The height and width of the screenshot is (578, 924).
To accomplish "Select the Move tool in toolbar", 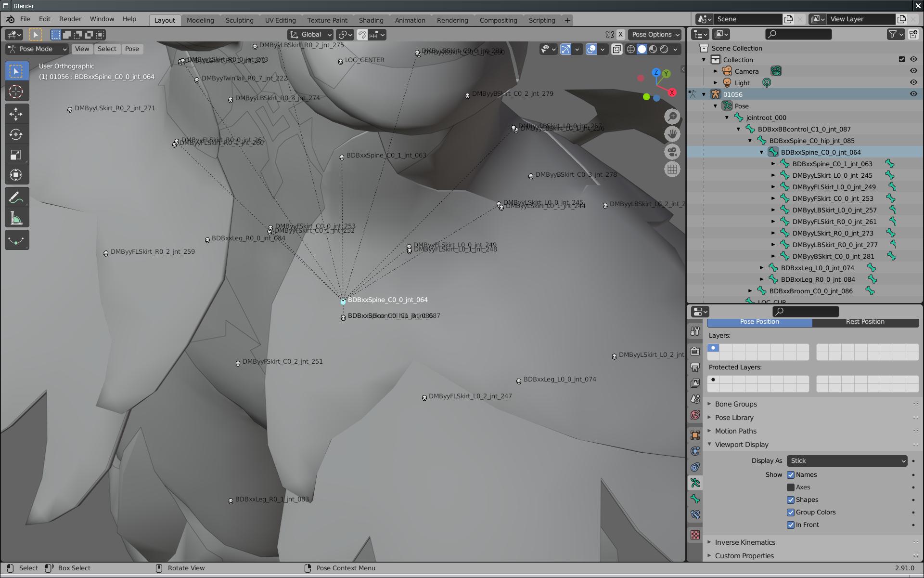I will point(16,114).
